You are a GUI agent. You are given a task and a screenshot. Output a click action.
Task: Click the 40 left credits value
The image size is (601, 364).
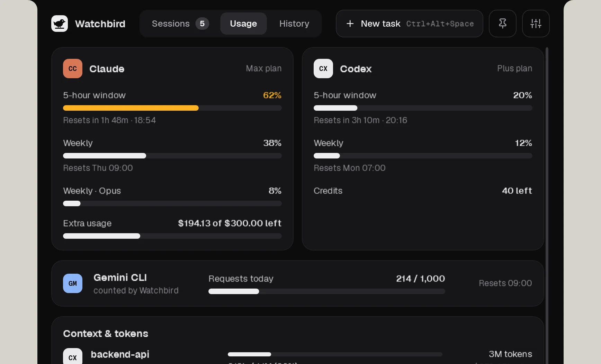[517, 191]
